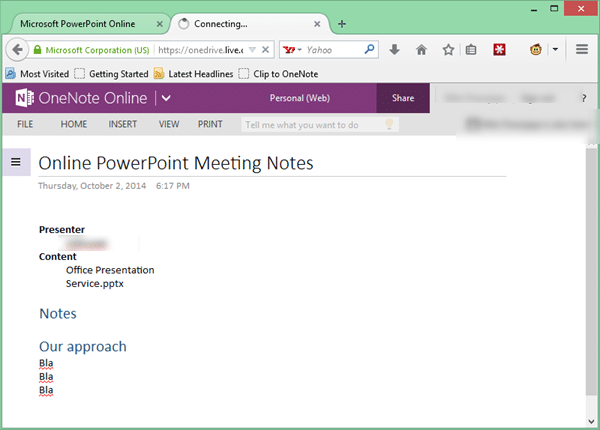
Task: Open the URL bar history dropdown
Action: (252, 49)
